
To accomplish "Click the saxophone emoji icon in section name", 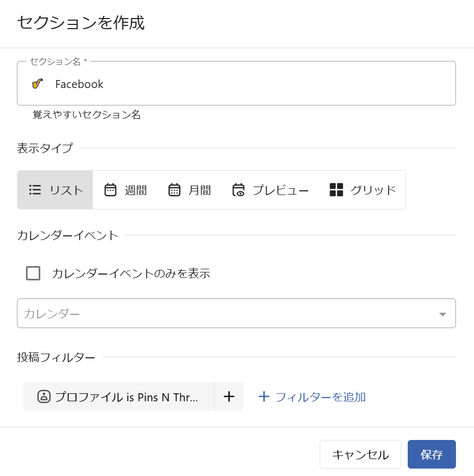I will click(37, 84).
